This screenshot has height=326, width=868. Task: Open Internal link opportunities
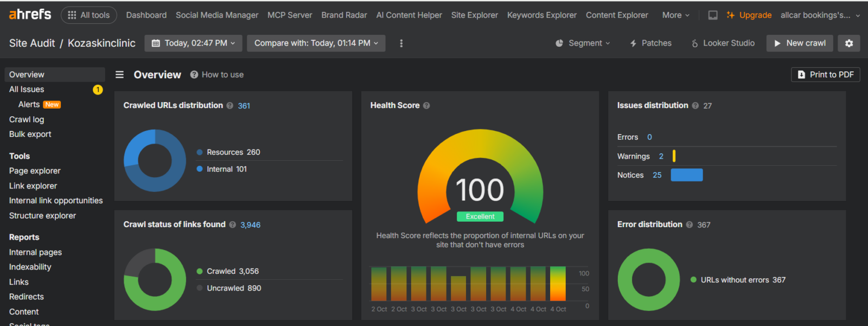(56, 200)
